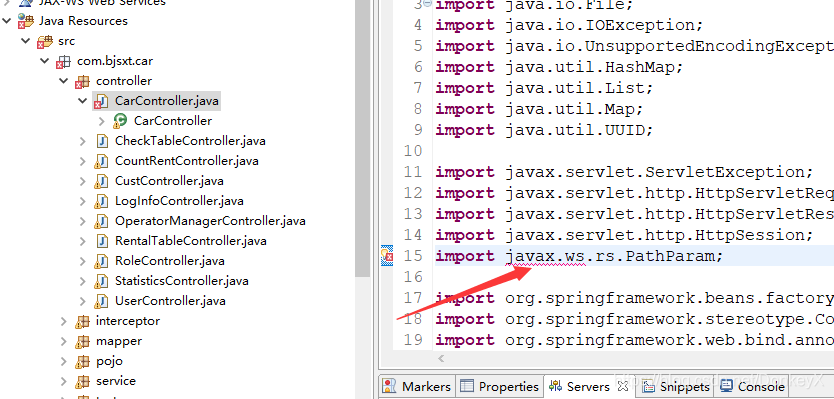The height and width of the screenshot is (399, 834).
Task: Click the CustController.java file icon
Action: pos(101,181)
